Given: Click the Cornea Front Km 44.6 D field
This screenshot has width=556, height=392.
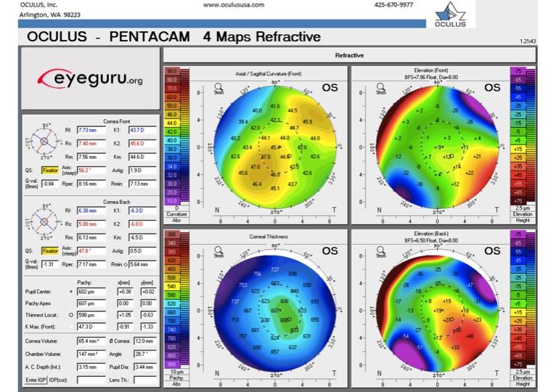Looking at the screenshot, I should 142,157.
